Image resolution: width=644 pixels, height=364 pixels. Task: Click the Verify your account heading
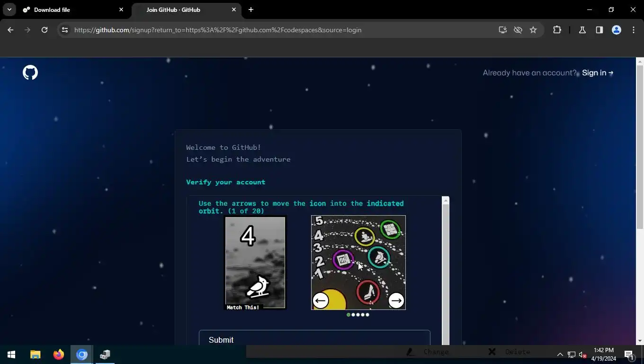[225, 182]
